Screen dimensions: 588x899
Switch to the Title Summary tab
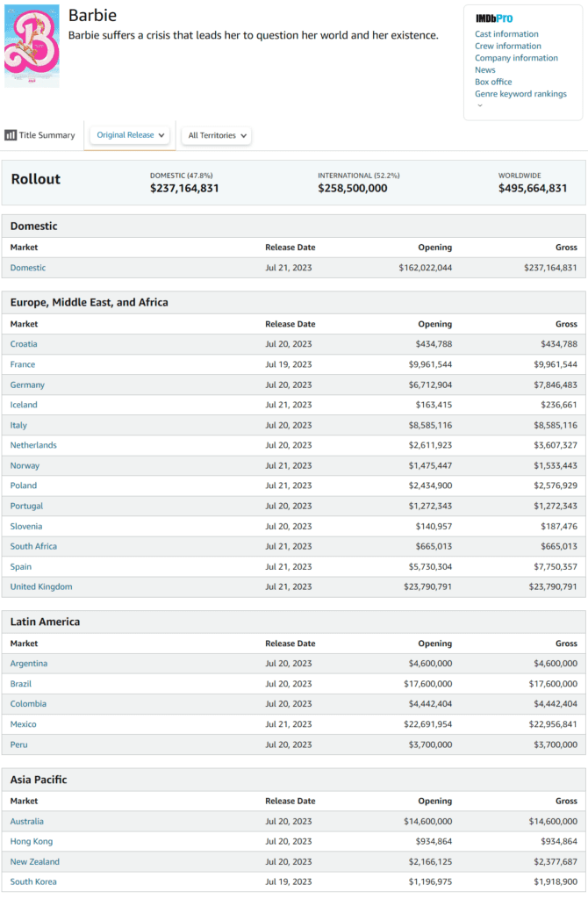(47, 135)
